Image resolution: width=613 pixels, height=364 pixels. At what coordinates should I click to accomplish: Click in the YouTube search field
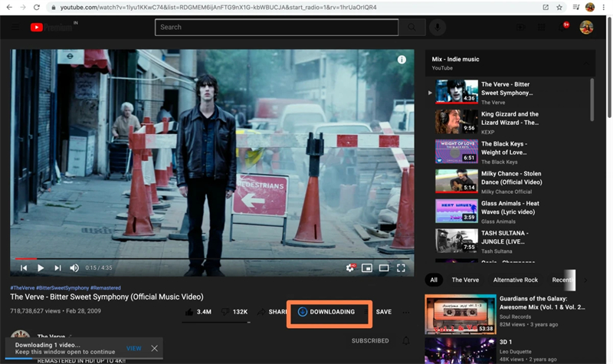pos(277,27)
